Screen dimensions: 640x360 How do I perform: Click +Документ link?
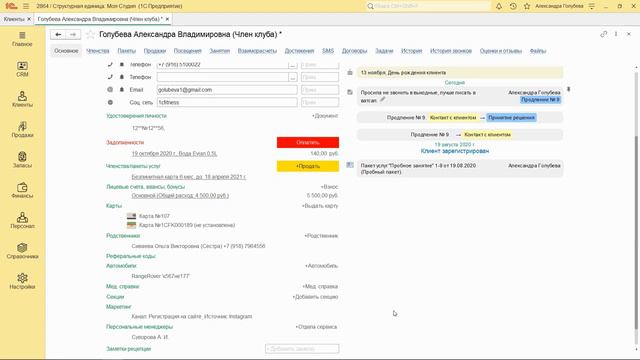(325, 116)
